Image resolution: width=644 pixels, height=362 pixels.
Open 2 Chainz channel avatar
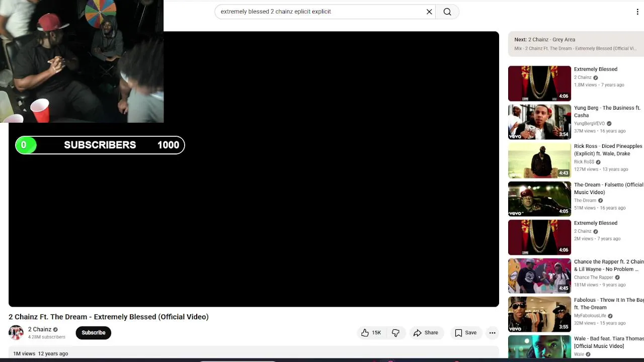16,333
